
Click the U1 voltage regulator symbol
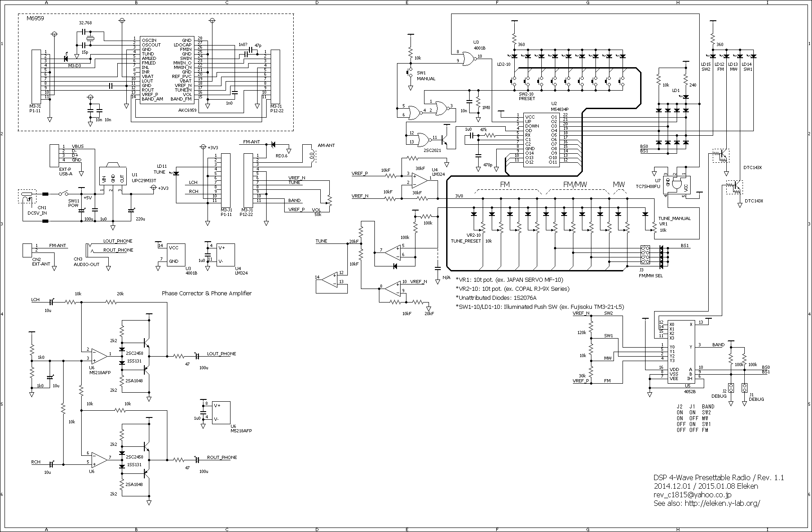(113, 174)
